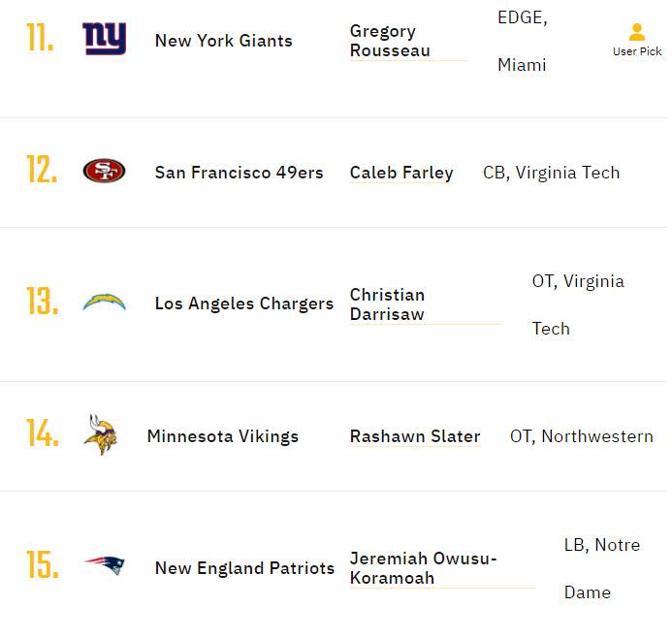Open Christian Darrisaw player link
This screenshot has height=639, width=672.
click(x=387, y=304)
